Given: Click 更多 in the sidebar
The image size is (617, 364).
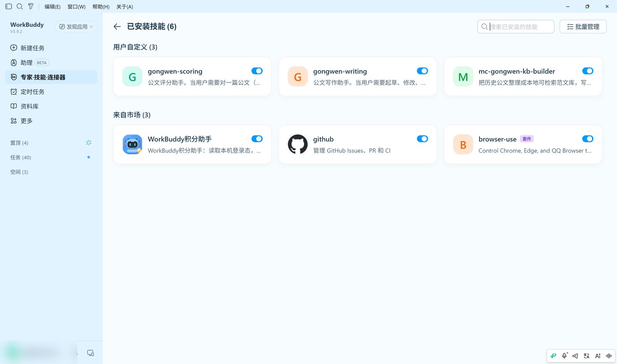Looking at the screenshot, I should [51, 121].
